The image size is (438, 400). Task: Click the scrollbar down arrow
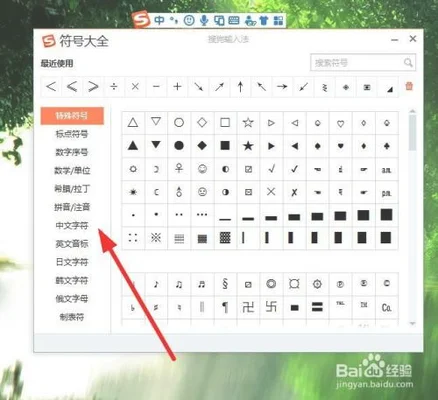click(413, 323)
